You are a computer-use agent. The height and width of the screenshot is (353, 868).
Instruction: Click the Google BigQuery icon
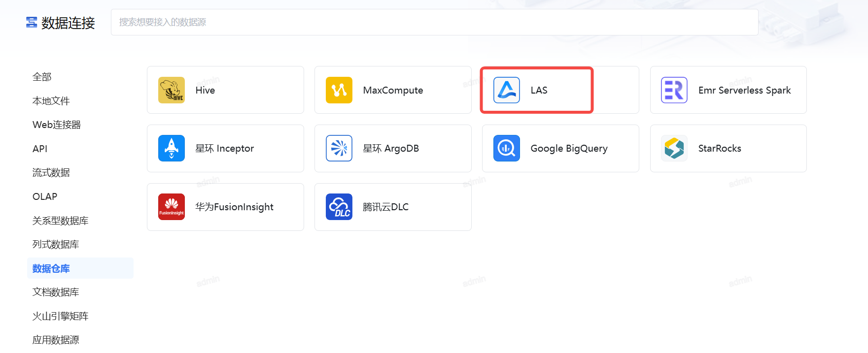tap(507, 148)
